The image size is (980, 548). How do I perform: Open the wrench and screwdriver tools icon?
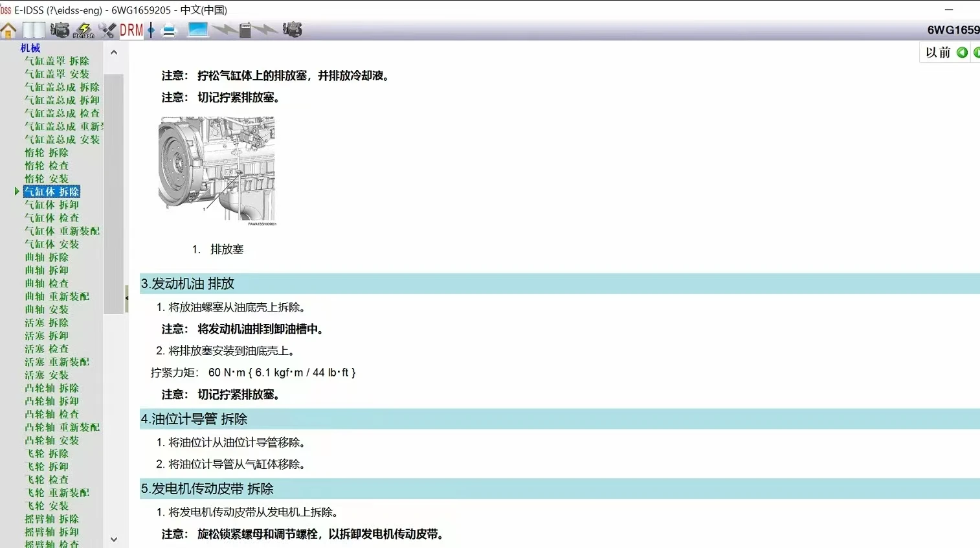(x=107, y=30)
